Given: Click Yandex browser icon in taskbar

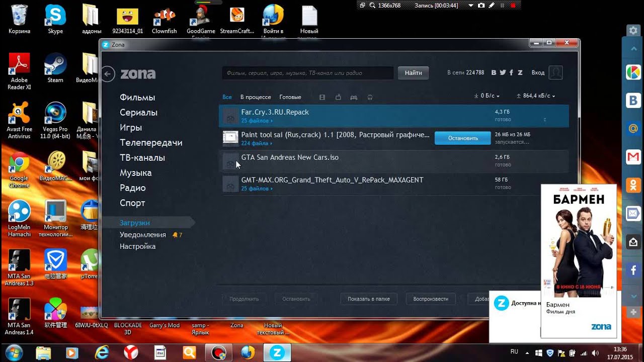Looking at the screenshot, I should (131, 352).
